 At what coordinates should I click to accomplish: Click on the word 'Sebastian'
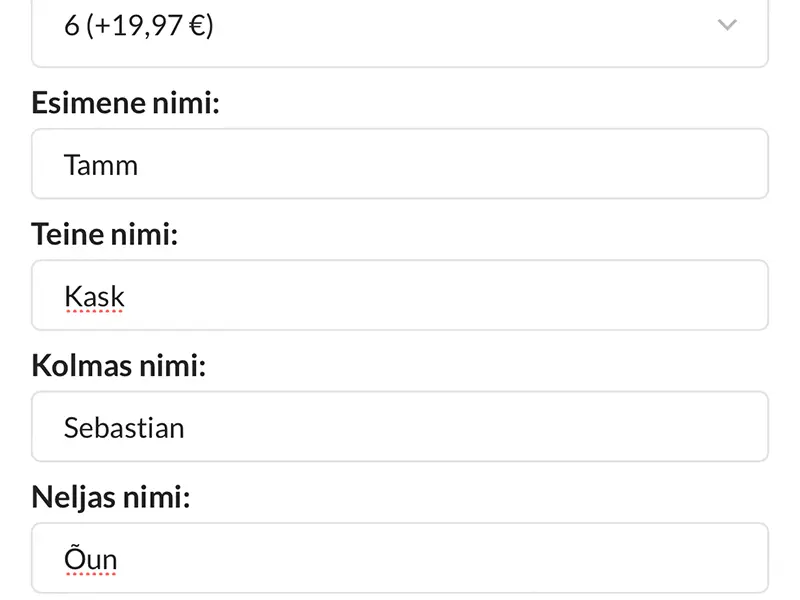click(x=124, y=428)
